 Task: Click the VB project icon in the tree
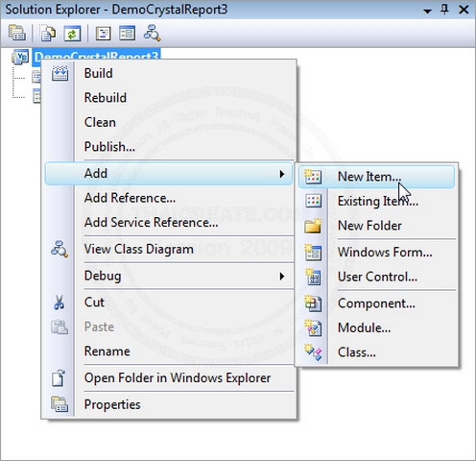pyautogui.click(x=20, y=57)
